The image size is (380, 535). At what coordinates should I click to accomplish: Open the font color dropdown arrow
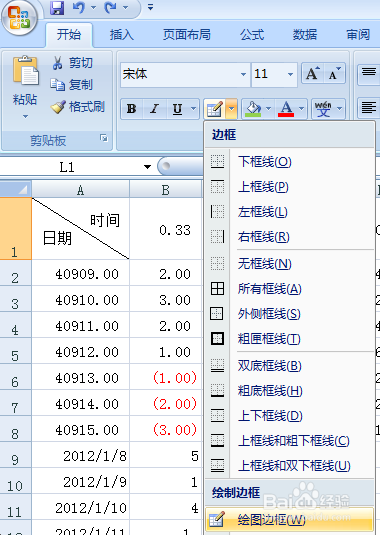click(302, 109)
